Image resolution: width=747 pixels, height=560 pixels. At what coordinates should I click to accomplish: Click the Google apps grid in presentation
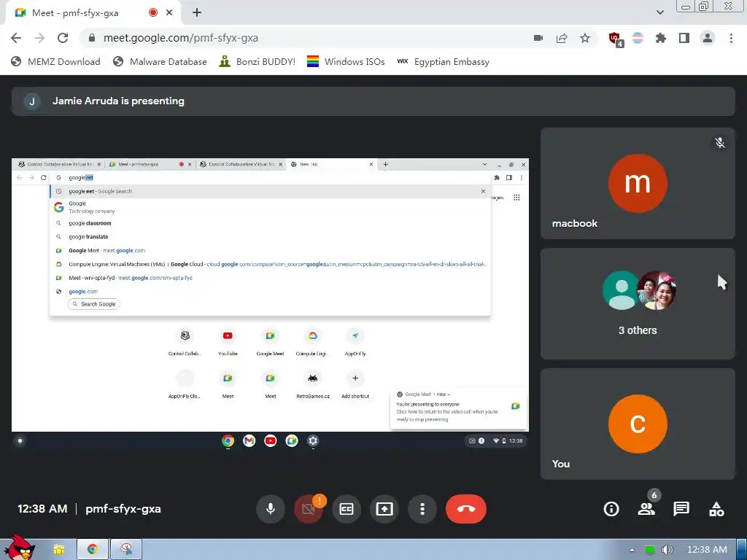516,198
